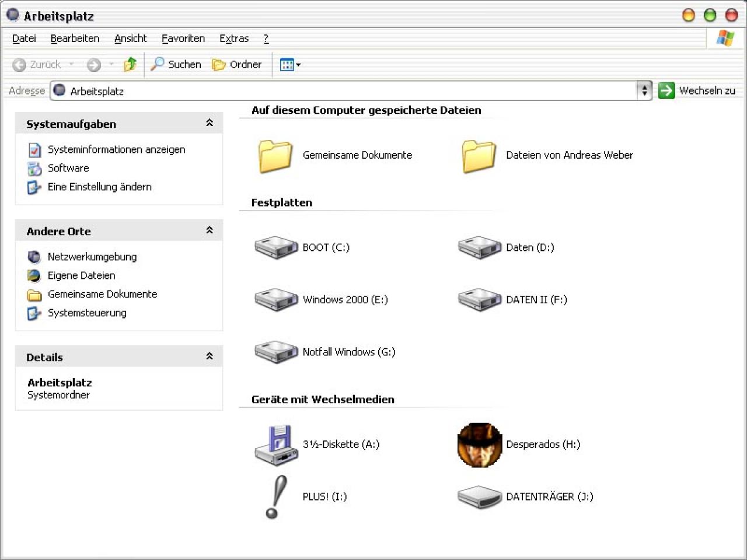Open the Gemeinsame Dokumente folder icon
Screen dimensions: 747x560
tap(275, 156)
